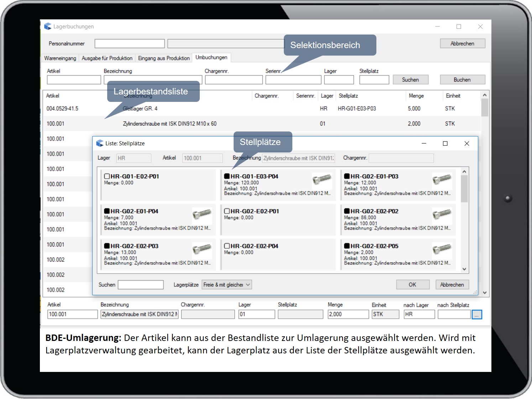
Task: Switch to the Eingang aus Produktion tab
Action: (x=164, y=58)
